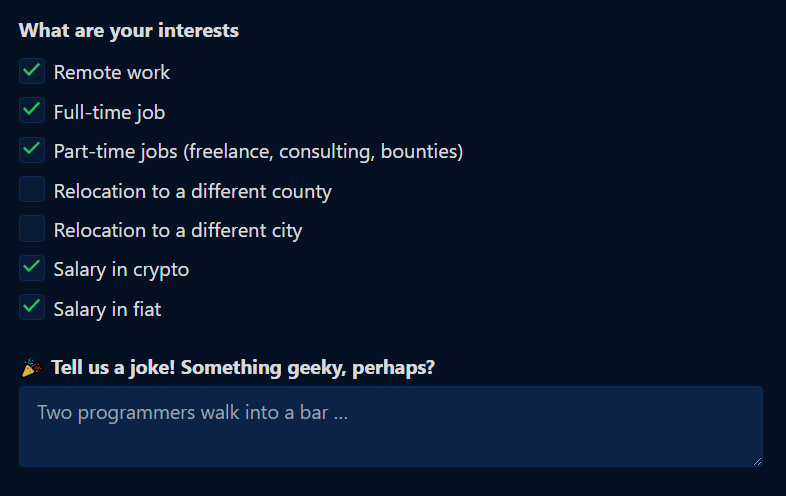
Task: Uncheck the Full-time job checkbox
Action: [x=32, y=110]
